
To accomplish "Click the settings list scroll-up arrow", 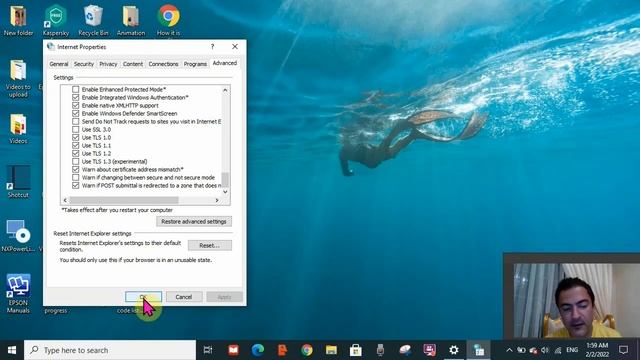I will pyautogui.click(x=225, y=90).
